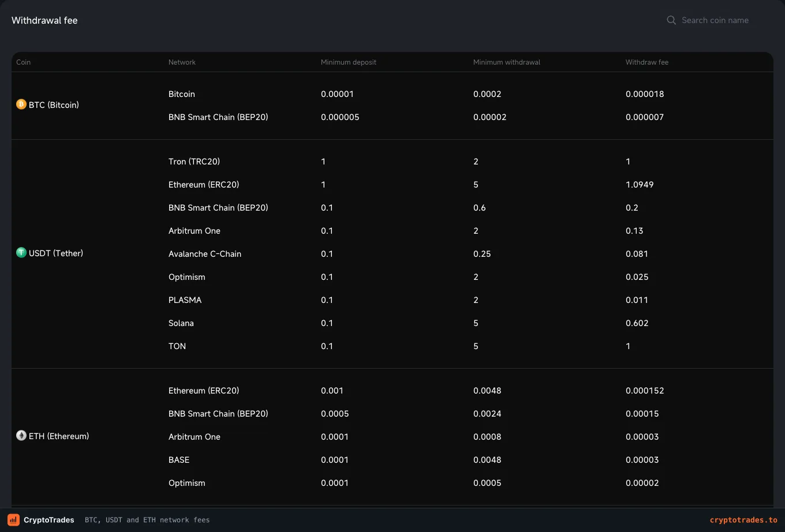Open the cryptotrades.to link
The width and height of the screenshot is (785, 532).
tap(743, 520)
